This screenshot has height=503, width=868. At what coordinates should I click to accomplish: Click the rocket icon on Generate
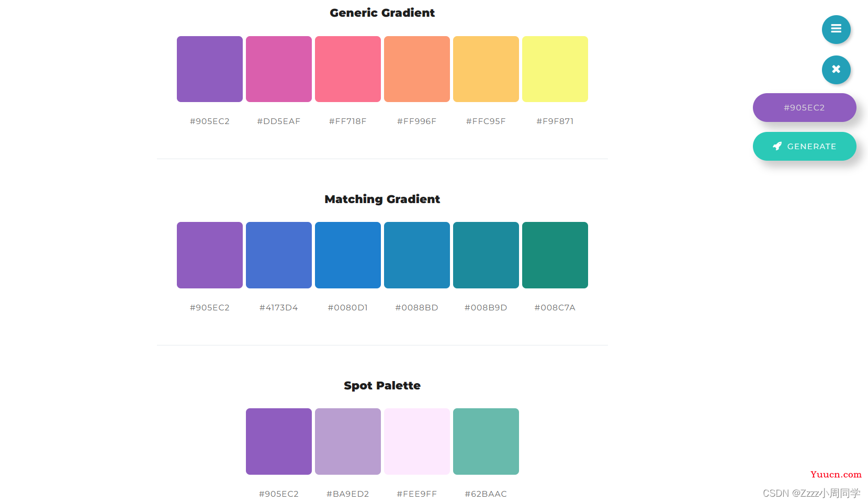coord(777,146)
